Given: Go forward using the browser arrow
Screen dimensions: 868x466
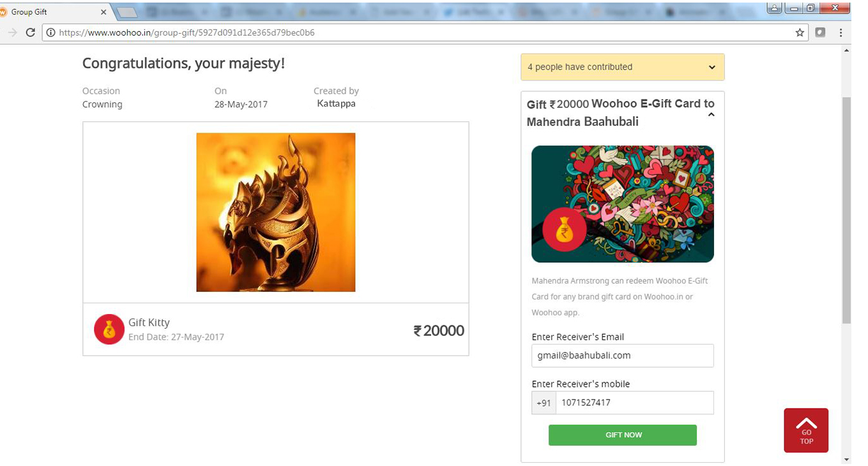Looking at the screenshot, I should [12, 33].
